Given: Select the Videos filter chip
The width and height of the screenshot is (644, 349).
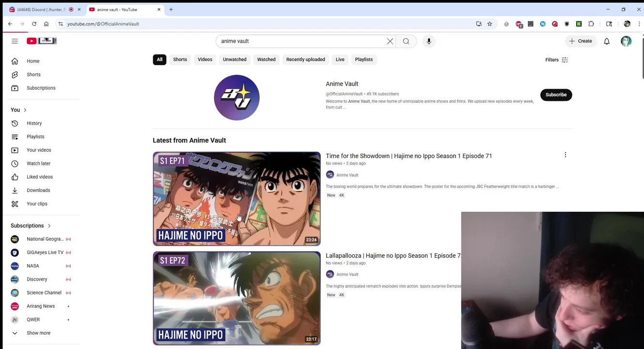Looking at the screenshot, I should tap(205, 60).
